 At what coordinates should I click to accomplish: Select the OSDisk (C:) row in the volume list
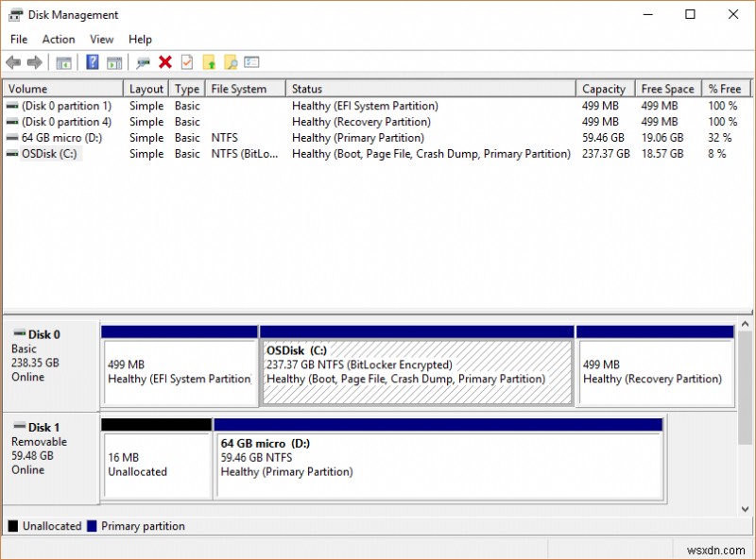(x=49, y=153)
